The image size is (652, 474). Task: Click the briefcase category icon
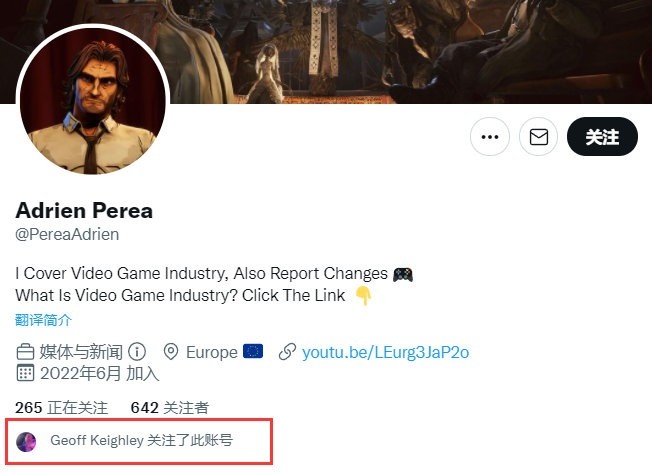point(26,352)
